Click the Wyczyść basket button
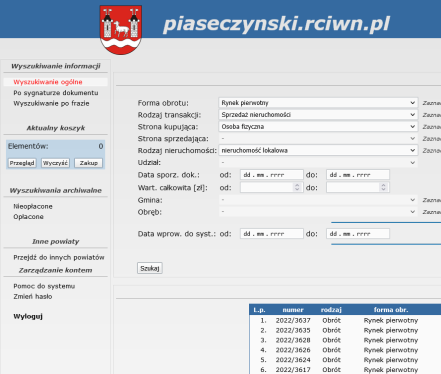This screenshot has width=441, height=374. [55, 163]
